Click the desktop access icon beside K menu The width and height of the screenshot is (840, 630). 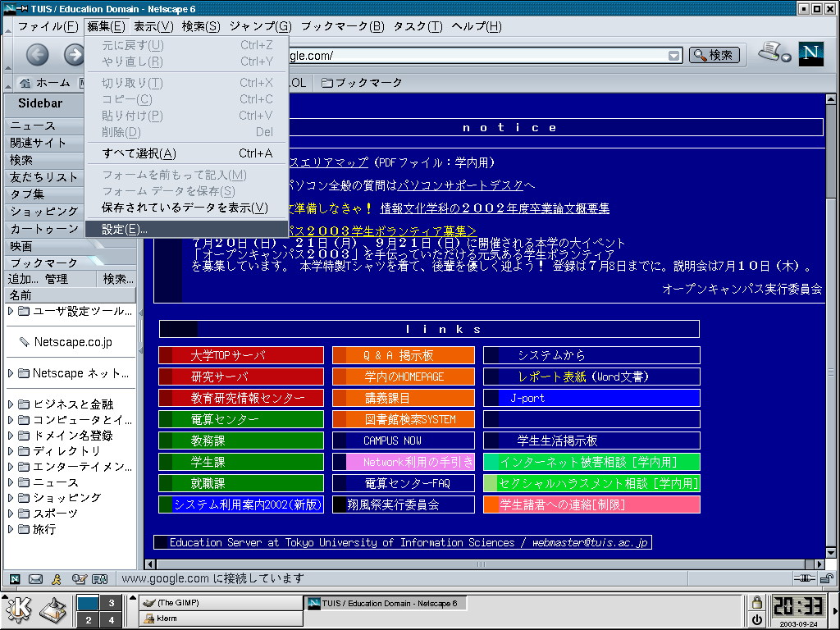tap(53, 610)
